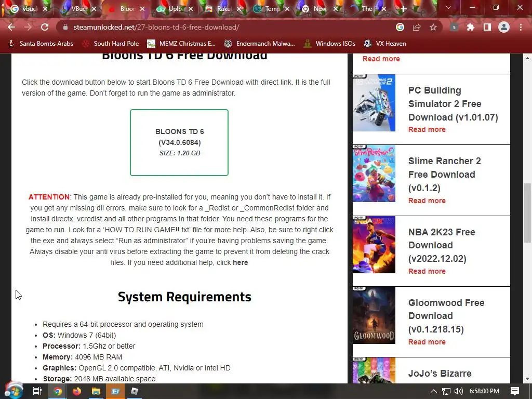Click the 'here' help link
Screen dimensions: 532x399
(240, 262)
